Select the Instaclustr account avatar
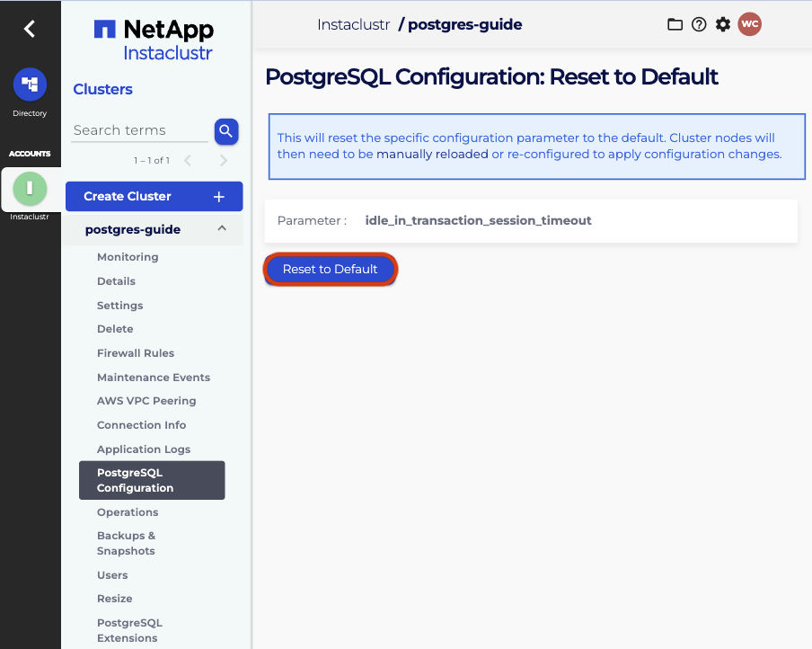Viewport: 812px width, 649px height. tap(30, 188)
